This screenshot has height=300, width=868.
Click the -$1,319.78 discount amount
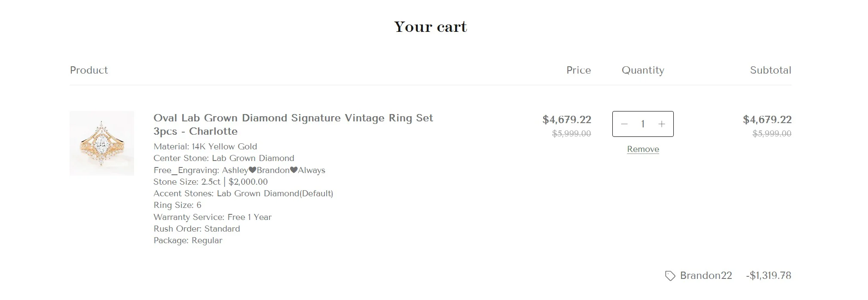[769, 275]
